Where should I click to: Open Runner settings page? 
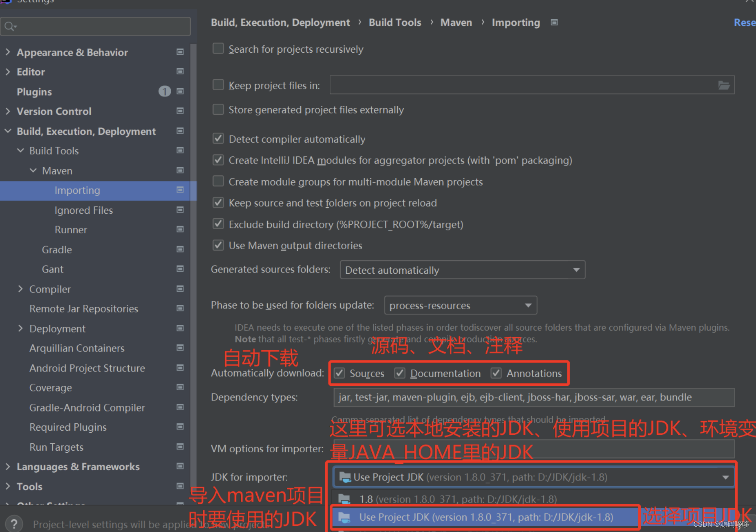71,230
